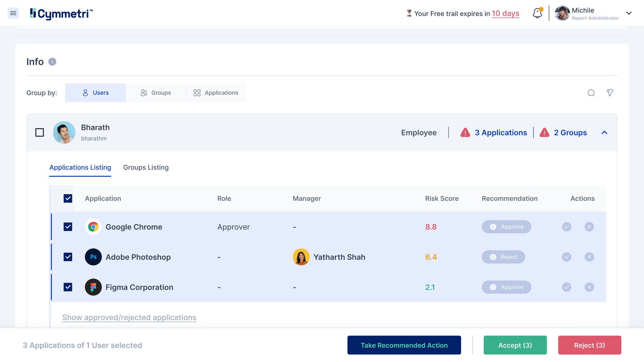This screenshot has width=644, height=362.
Task: Open the filter funnel icon
Action: [610, 93]
